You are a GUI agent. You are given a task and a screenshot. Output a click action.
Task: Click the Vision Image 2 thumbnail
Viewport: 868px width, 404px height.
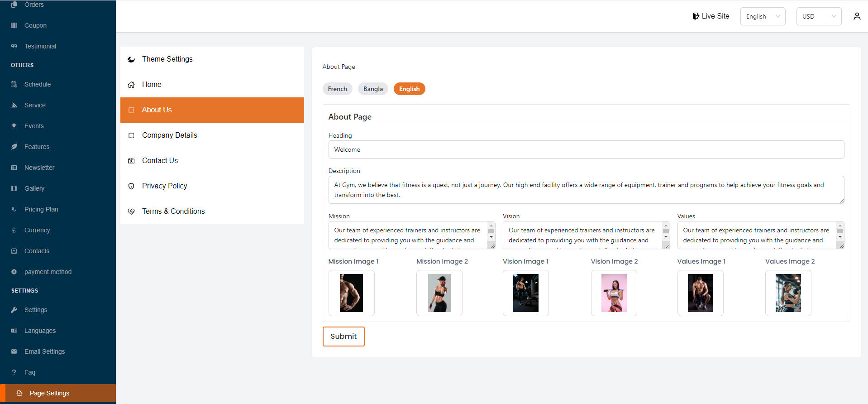click(614, 293)
